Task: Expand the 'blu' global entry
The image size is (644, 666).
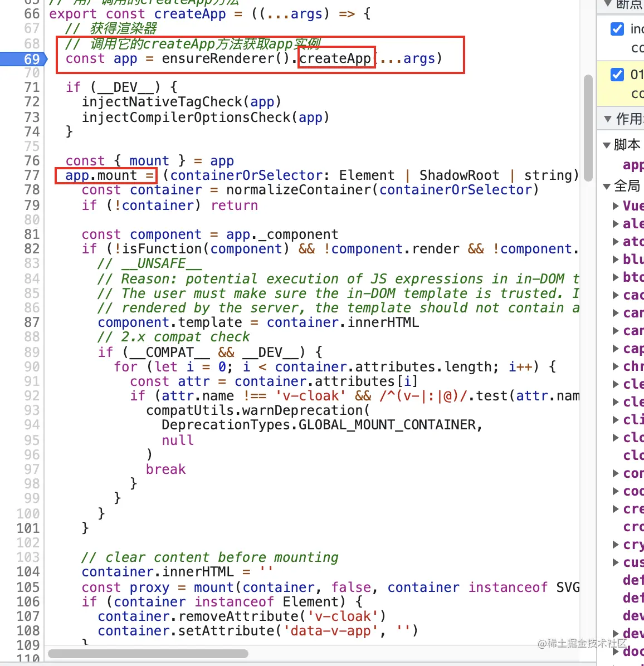Action: (616, 259)
